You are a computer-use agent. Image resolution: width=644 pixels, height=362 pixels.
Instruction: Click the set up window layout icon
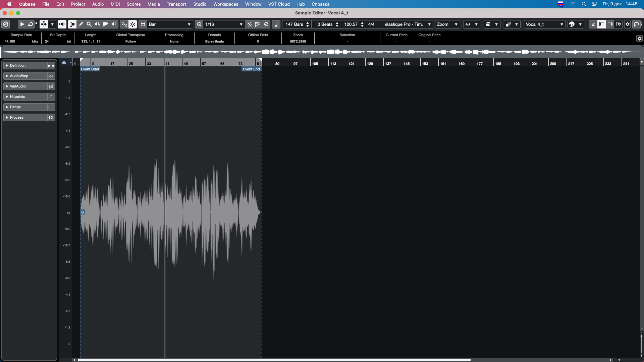[x=619, y=24]
